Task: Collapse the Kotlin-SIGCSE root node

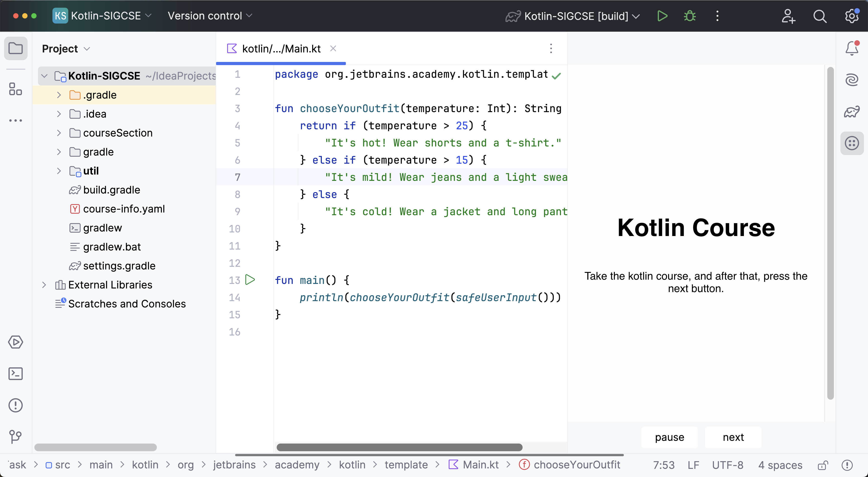Action: pos(44,76)
